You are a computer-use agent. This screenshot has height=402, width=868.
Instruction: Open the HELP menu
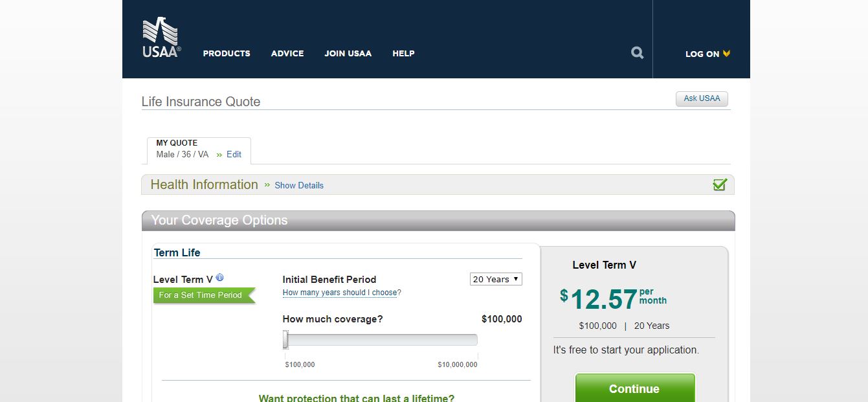tap(403, 54)
